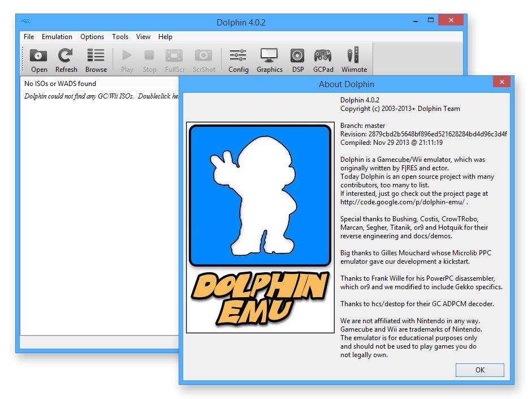532x399 pixels.
Task: Click the Revision hash text line
Action: pyautogui.click(x=423, y=134)
